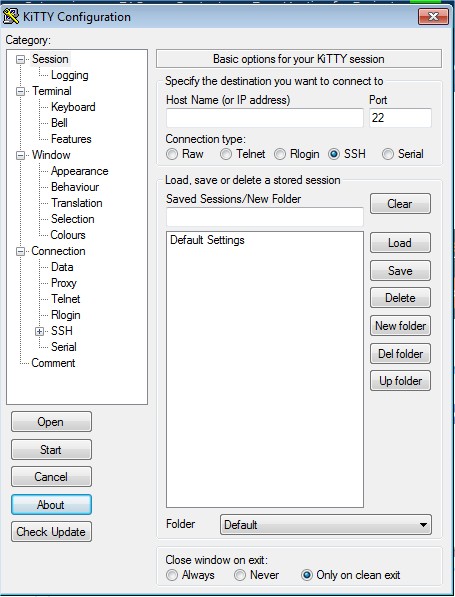455x597 pixels.
Task: Open Colours settings in tree
Action: pos(68,235)
